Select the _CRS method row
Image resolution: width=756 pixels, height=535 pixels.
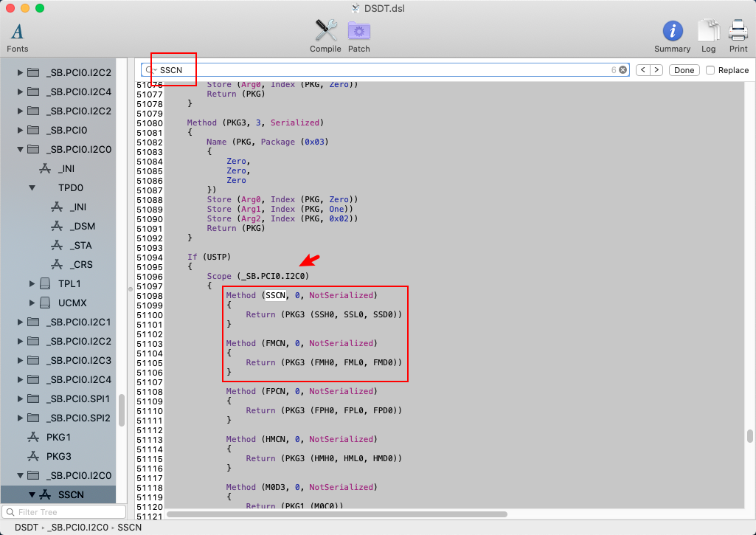58,265
